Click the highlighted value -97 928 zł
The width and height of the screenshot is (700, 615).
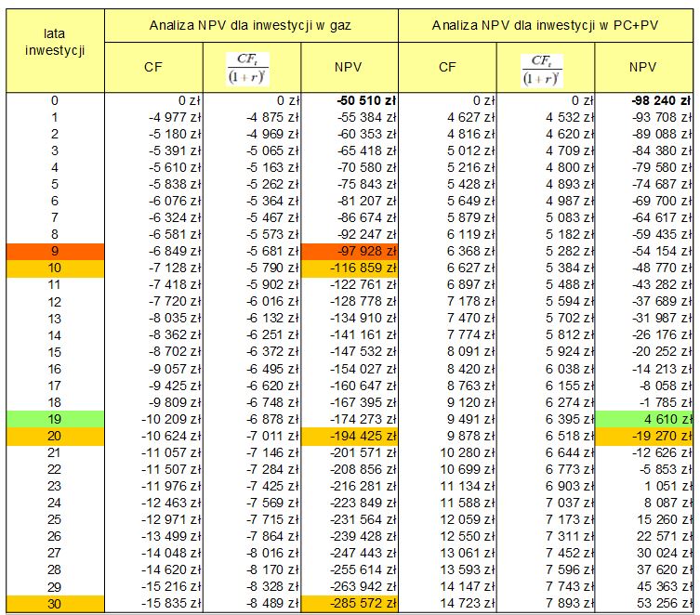pos(350,252)
